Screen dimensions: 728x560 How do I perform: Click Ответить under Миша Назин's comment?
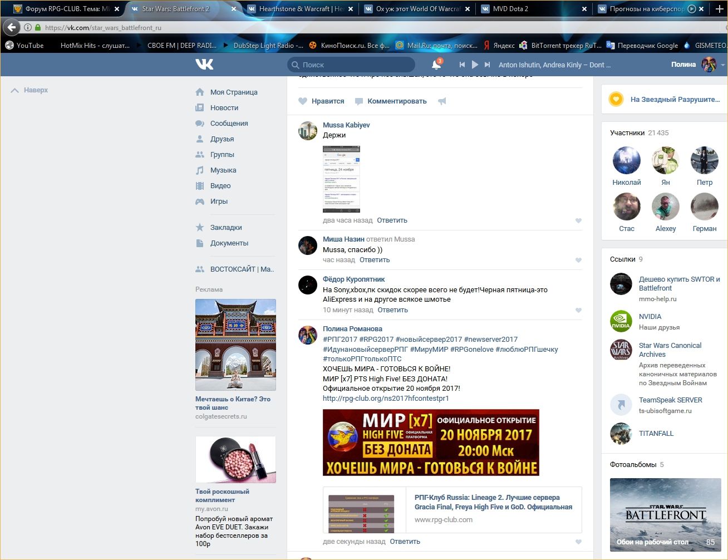tap(374, 260)
